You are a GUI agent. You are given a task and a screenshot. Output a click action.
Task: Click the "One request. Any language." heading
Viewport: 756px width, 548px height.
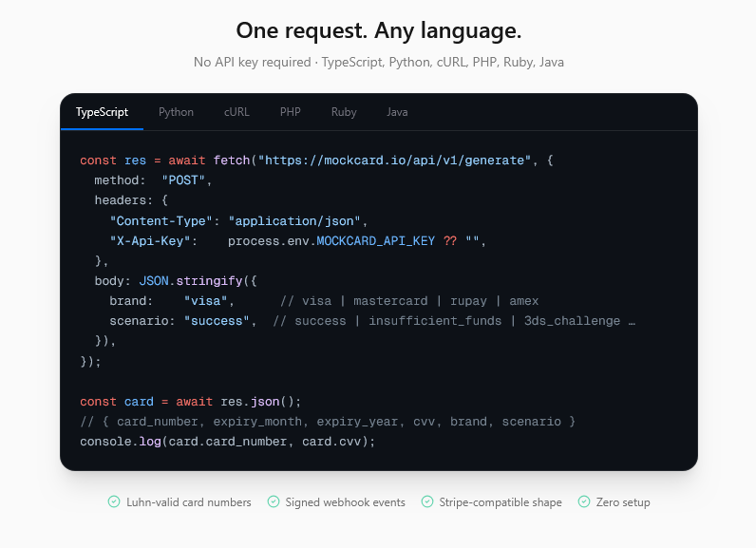(x=379, y=30)
